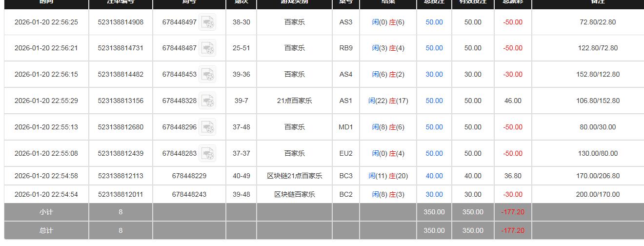
Task: Select bet number 523138814482
Action: [x=121, y=74]
